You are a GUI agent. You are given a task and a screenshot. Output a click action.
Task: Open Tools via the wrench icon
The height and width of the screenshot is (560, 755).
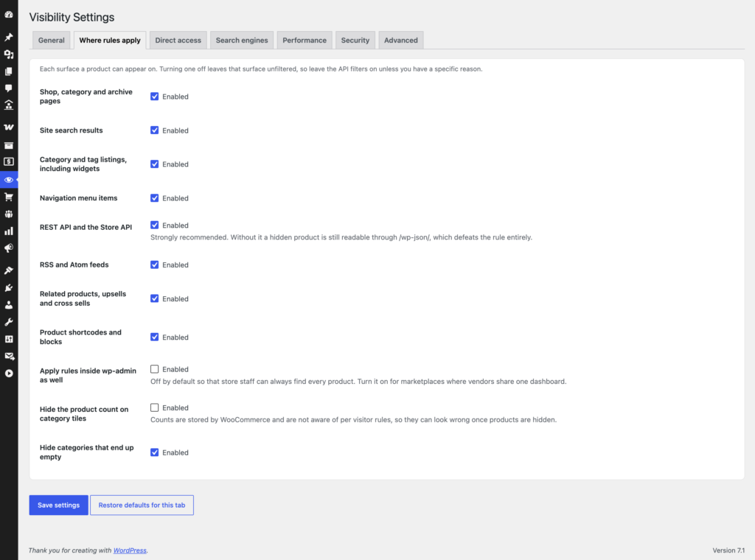(9, 322)
